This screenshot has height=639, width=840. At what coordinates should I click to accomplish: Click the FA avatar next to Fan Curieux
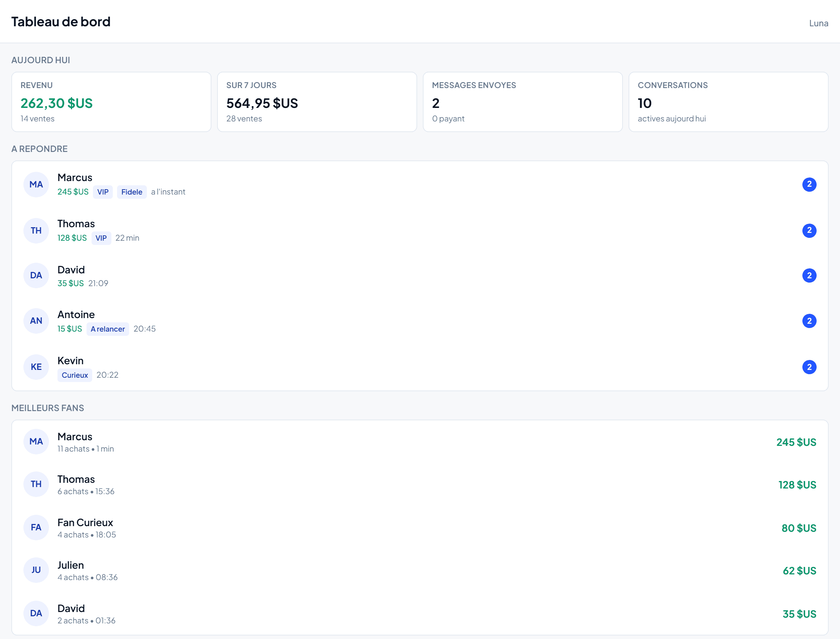point(36,528)
